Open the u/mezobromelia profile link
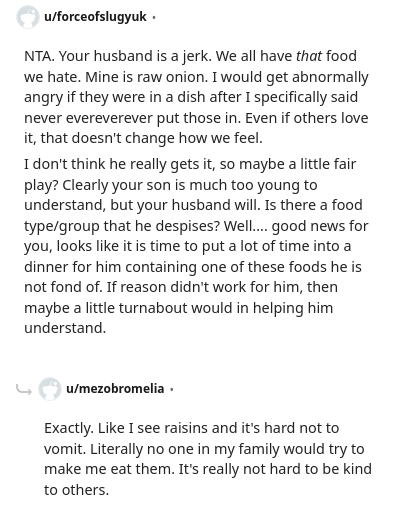 coord(115,389)
